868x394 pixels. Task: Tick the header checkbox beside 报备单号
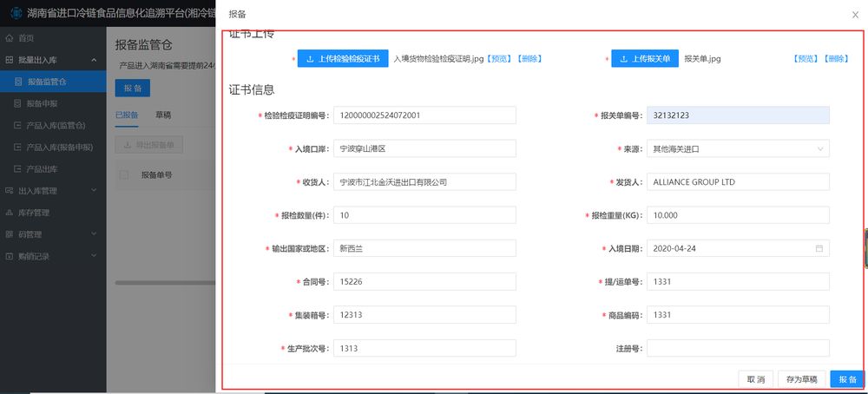124,175
